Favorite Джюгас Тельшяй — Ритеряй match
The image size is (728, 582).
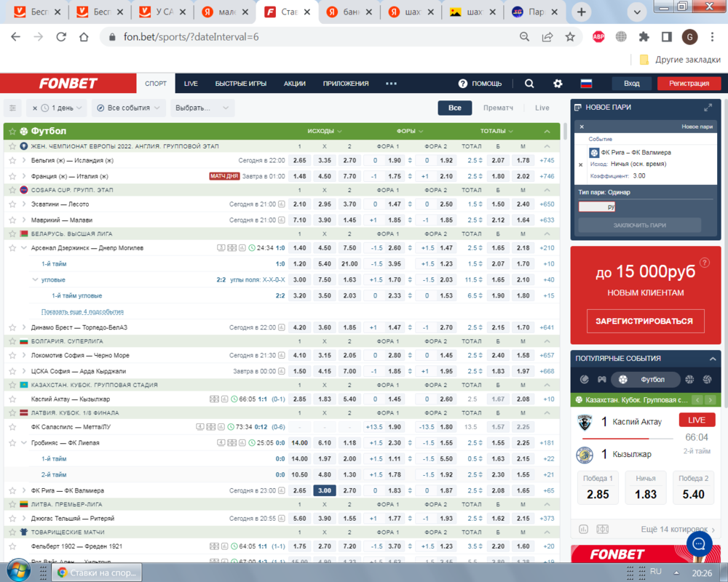(x=12, y=519)
